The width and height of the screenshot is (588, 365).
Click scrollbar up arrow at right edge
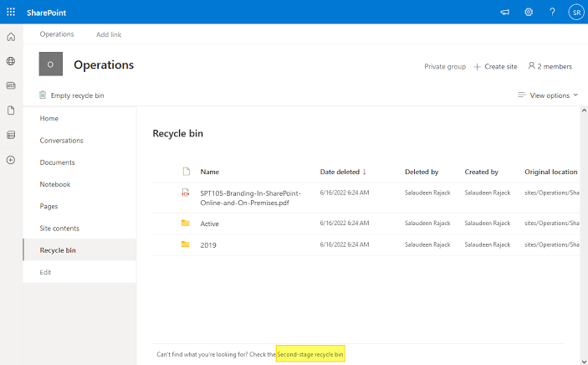click(584, 111)
